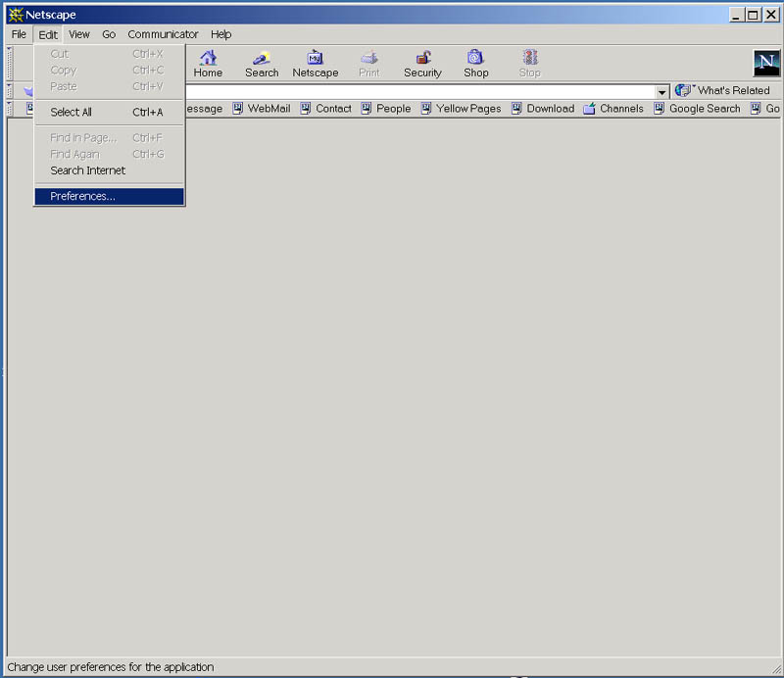Open the Channels bookmark folder
Viewport: 784px width, 678px height.
(x=621, y=109)
